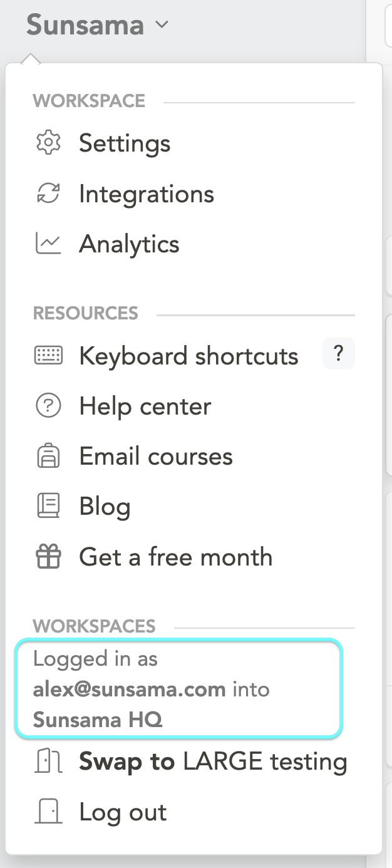Click the highlighted logged-in account card
The width and height of the screenshot is (392, 868).
[178, 688]
